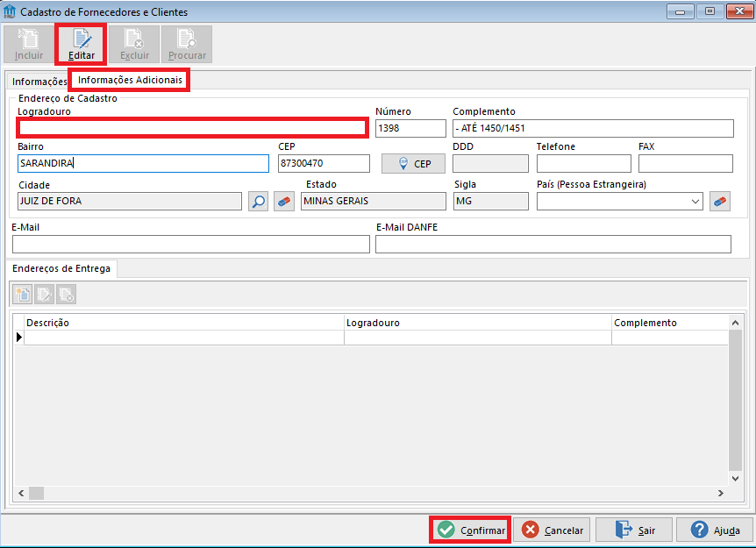Click the Número field showing 1398
This screenshot has height=548, width=756.
(x=410, y=128)
